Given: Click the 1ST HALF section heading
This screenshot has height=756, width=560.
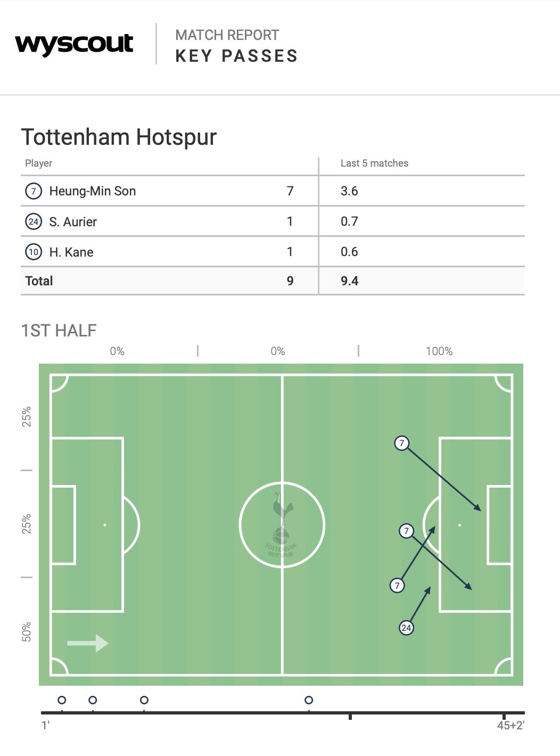Looking at the screenshot, I should coord(59,331).
